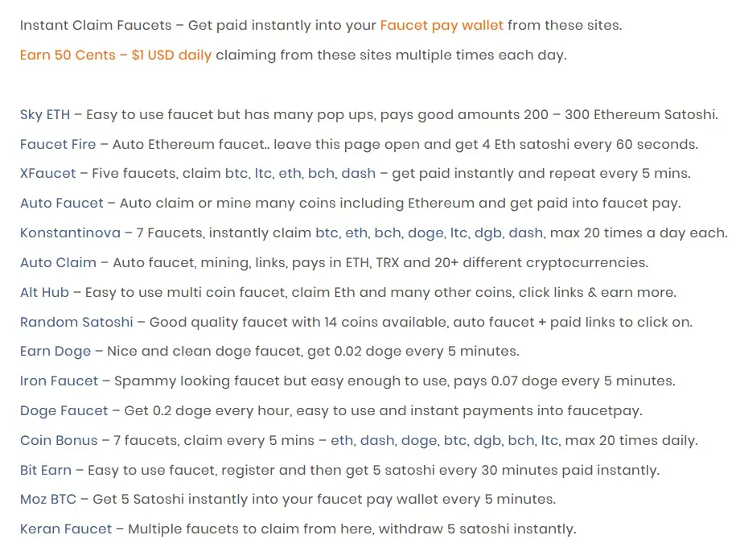The image size is (740, 560).
Task: Go to the XFaucet site link
Action: point(47,174)
